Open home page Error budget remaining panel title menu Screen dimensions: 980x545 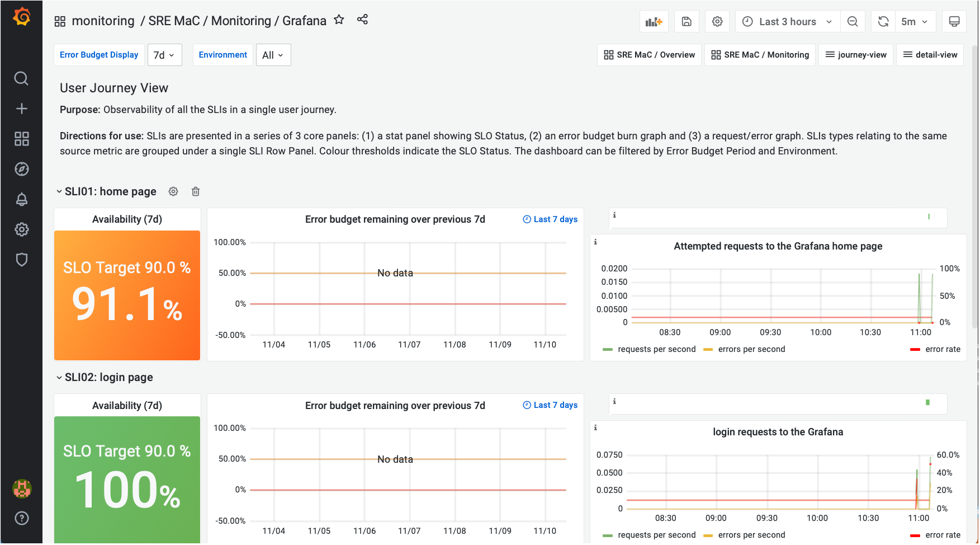(395, 219)
